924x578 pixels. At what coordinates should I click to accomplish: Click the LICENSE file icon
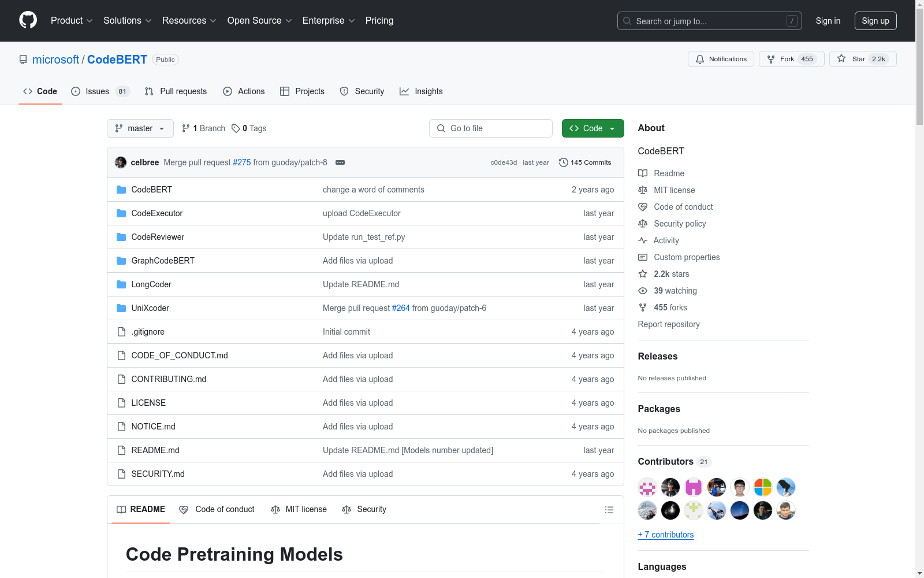coord(121,403)
